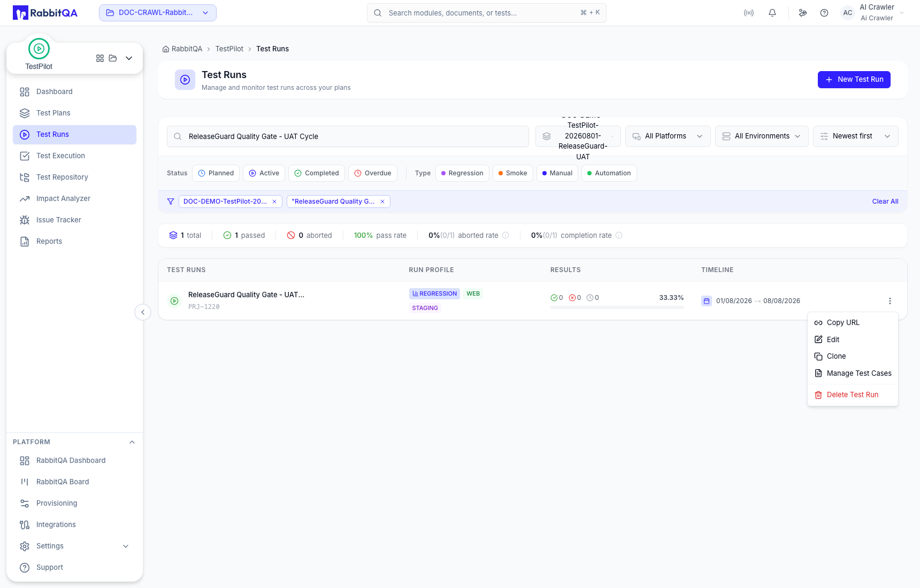This screenshot has width=920, height=588.
Task: Click the test run search input
Action: pyautogui.click(x=348, y=136)
